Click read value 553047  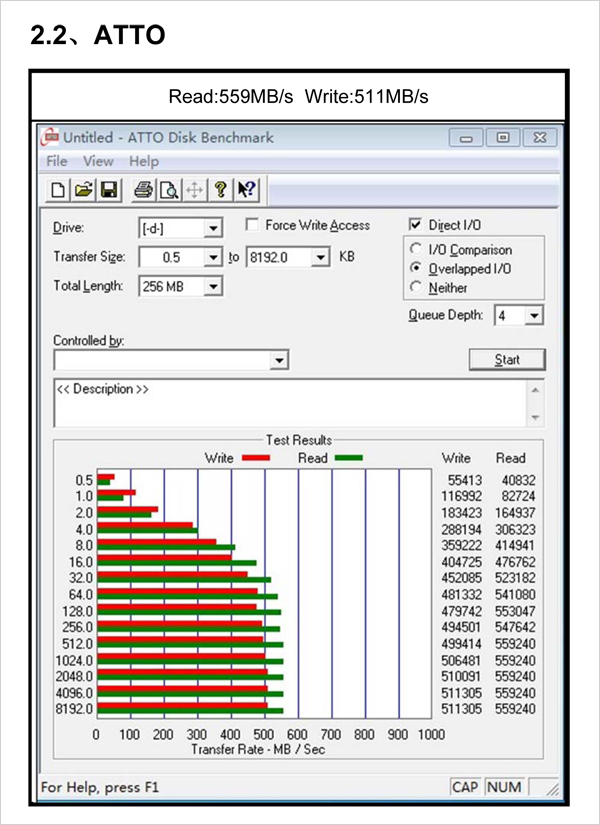click(x=515, y=611)
